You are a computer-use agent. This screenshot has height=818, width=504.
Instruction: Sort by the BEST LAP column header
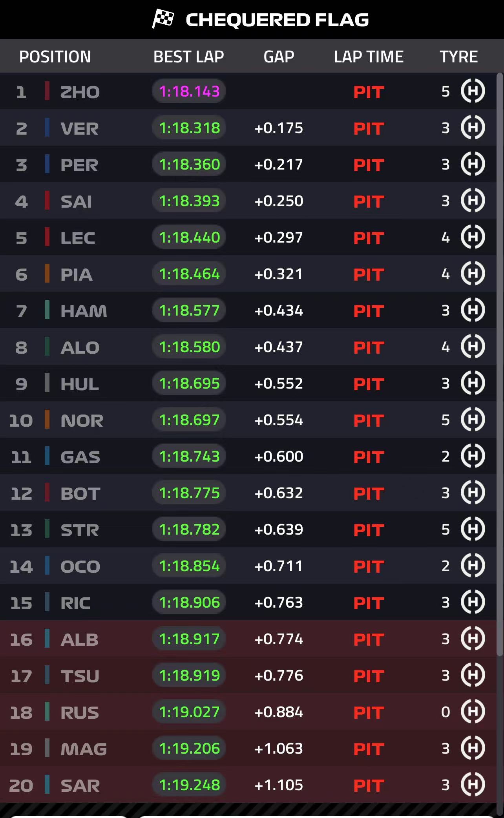[188, 57]
